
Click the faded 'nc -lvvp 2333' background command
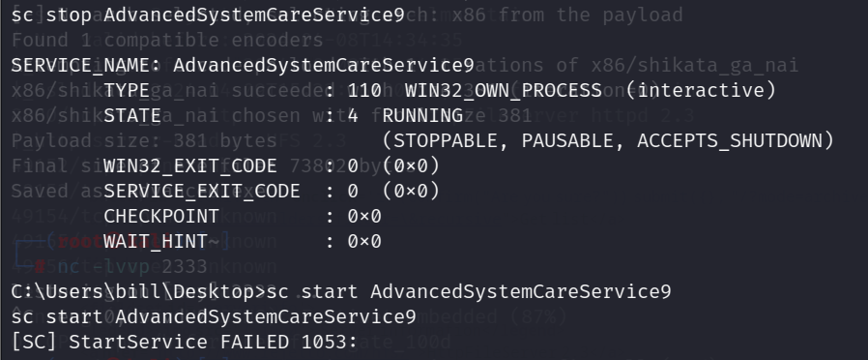tap(132, 267)
